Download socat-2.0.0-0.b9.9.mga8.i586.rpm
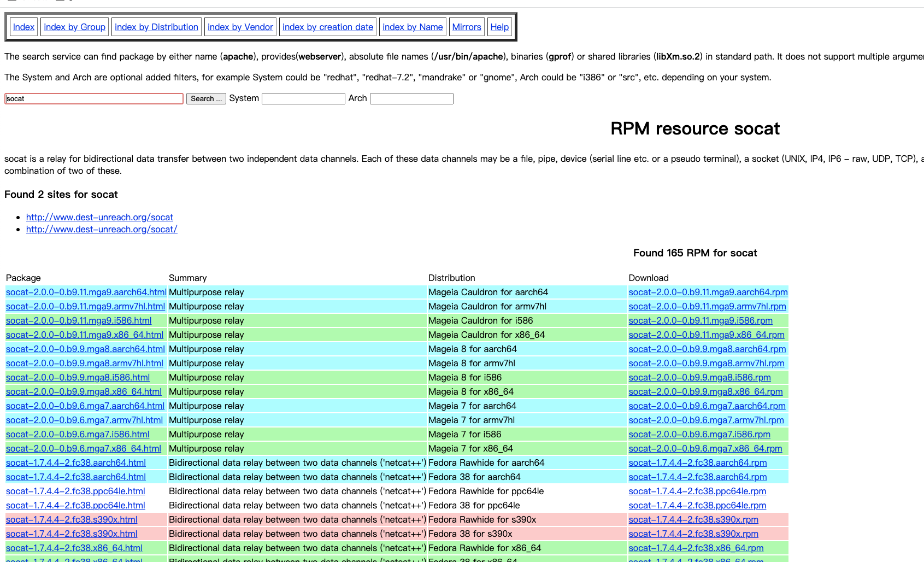 click(700, 377)
